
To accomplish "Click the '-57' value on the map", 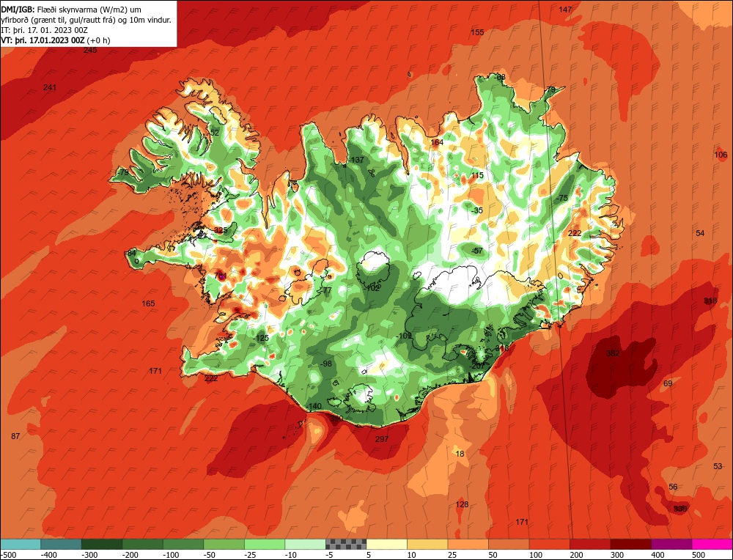I will pos(477,251).
